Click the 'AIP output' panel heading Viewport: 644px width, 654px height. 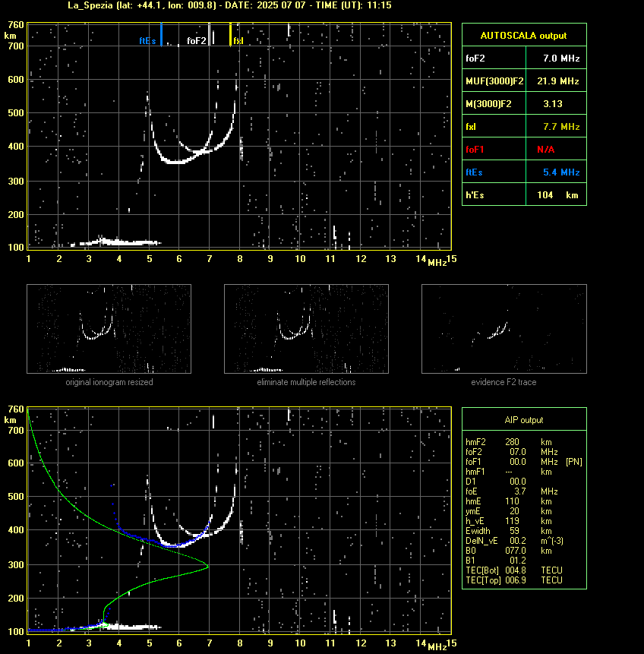click(524, 420)
